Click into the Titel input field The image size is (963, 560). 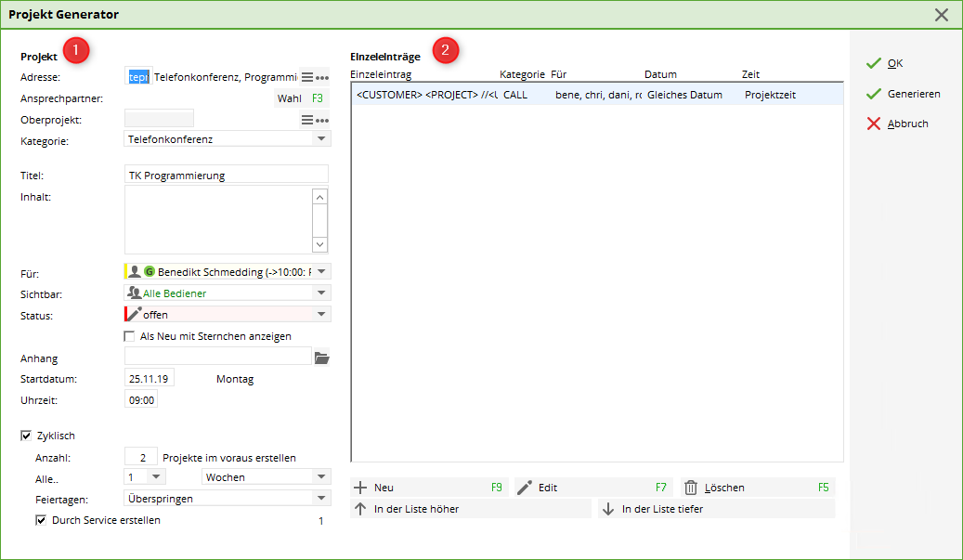coord(227,175)
